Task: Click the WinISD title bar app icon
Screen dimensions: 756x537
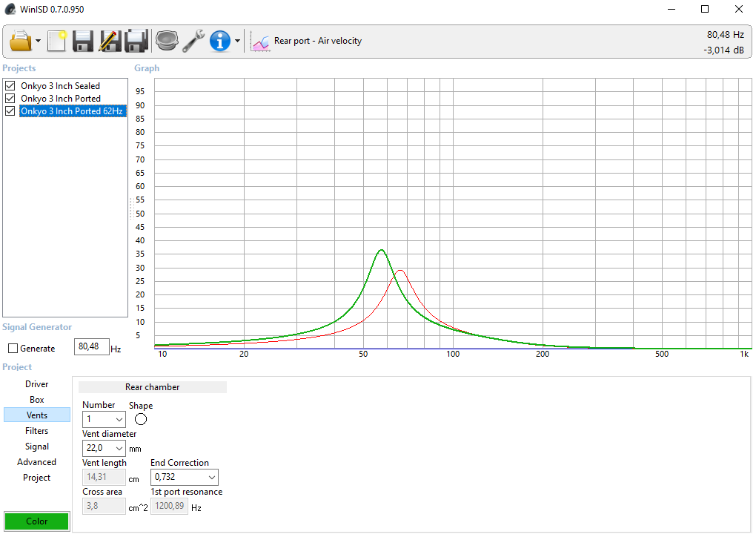Action: click(10, 9)
